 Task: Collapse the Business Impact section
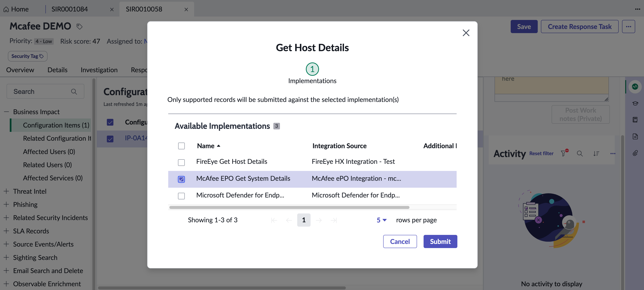(7, 112)
